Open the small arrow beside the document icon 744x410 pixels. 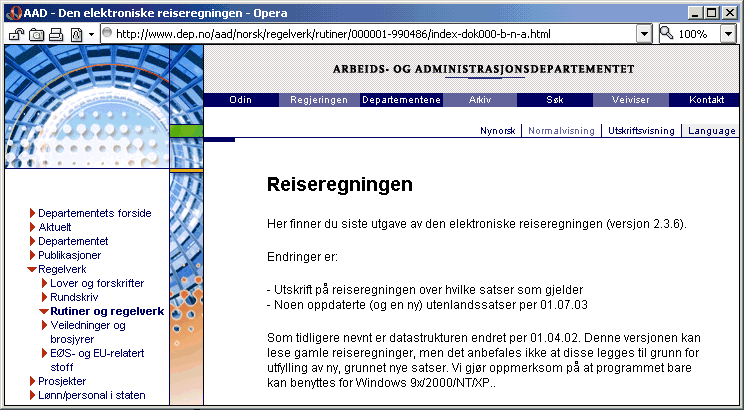[x=91, y=35]
